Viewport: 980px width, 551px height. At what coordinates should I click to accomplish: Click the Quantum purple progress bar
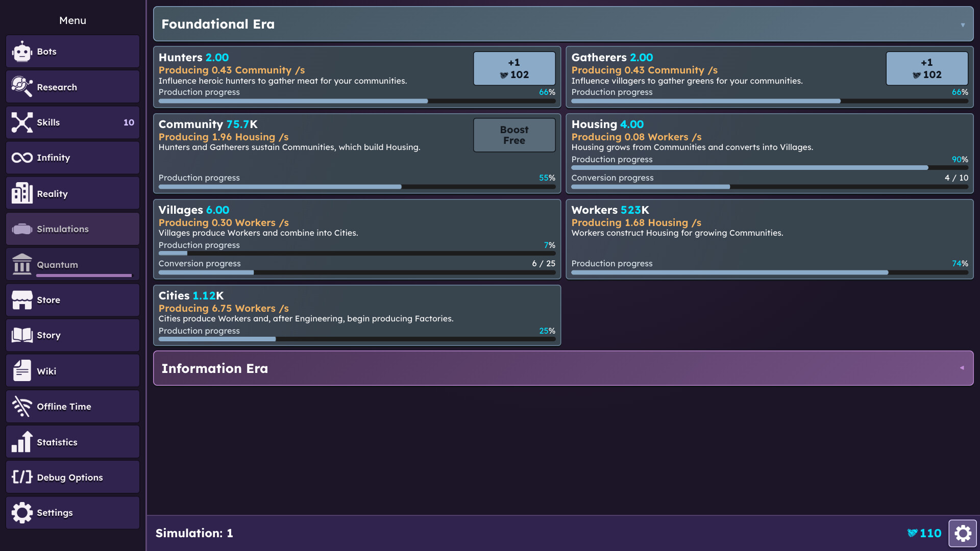(84, 275)
